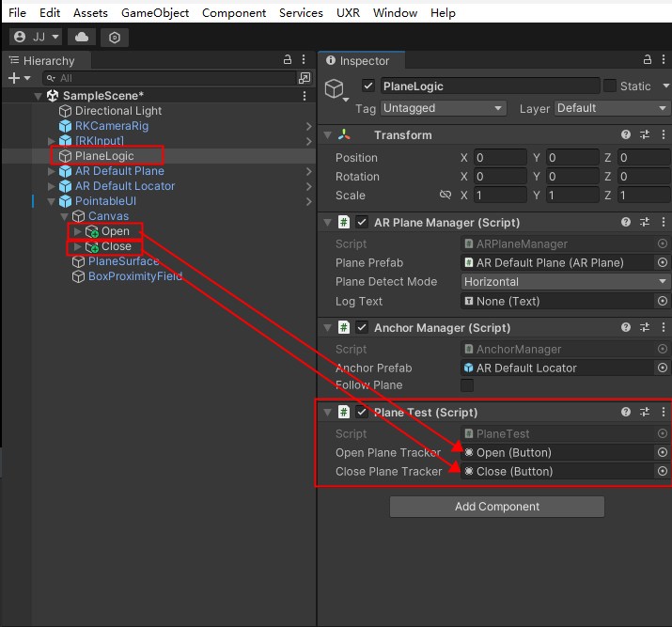The image size is (672, 627).
Task: Expand the Close object in Hierarchy
Action: click(x=77, y=246)
